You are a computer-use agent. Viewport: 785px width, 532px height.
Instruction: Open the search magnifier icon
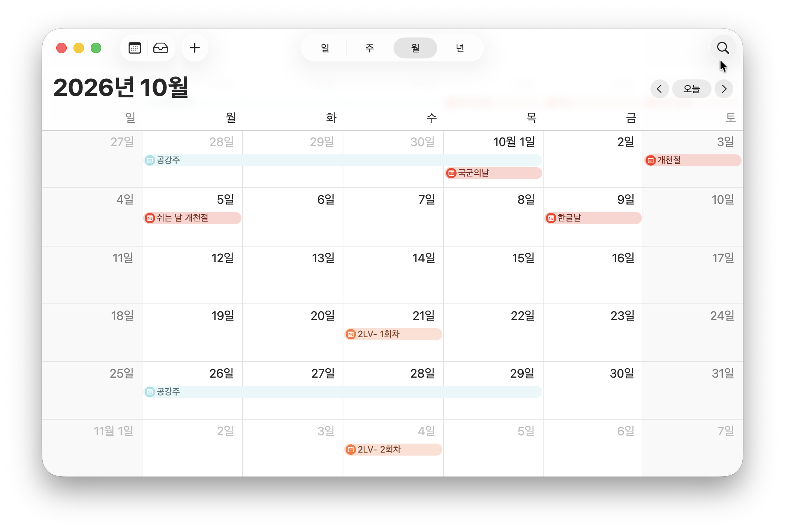(x=723, y=48)
